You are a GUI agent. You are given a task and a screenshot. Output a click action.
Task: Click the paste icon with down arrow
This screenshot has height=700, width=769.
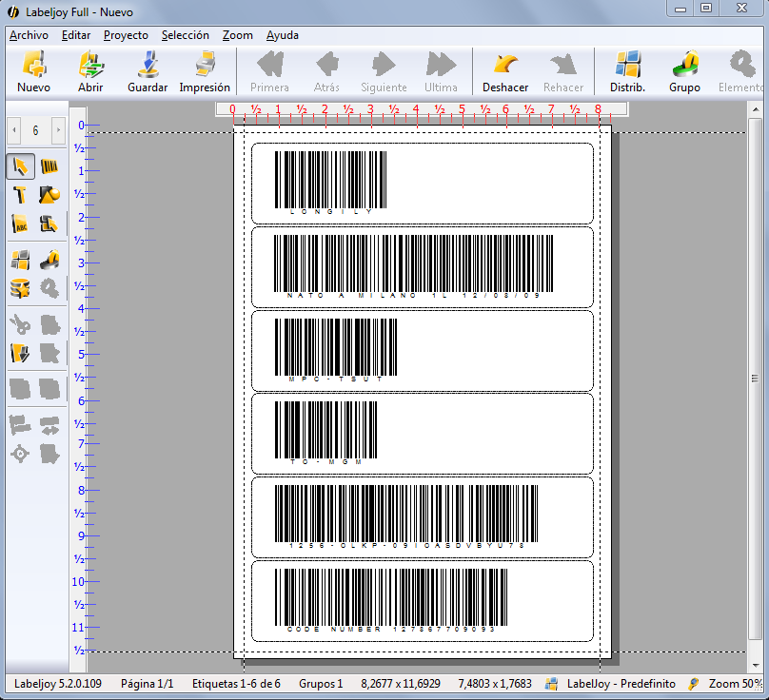pos(21,353)
